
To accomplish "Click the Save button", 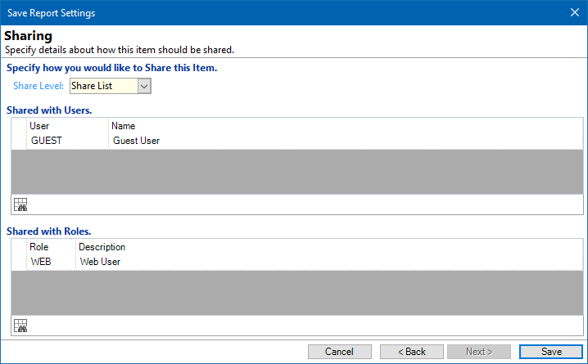I will [551, 352].
